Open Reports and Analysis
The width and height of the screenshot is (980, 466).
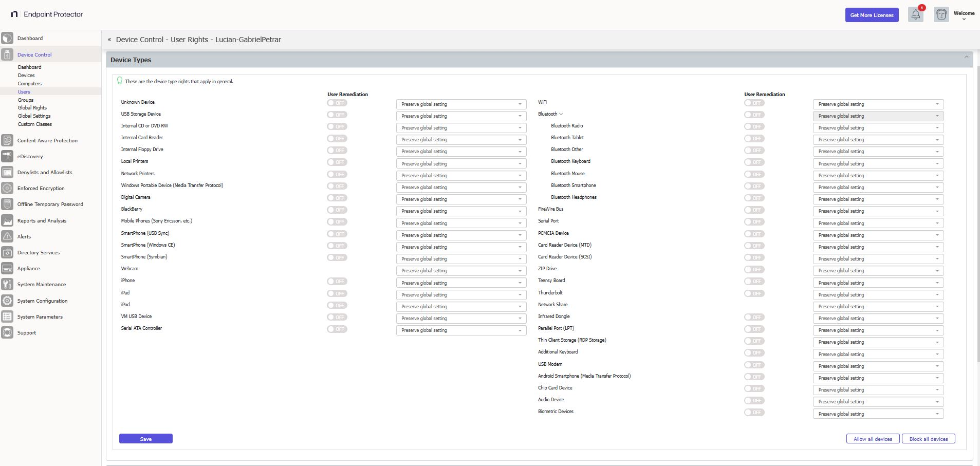[42, 220]
